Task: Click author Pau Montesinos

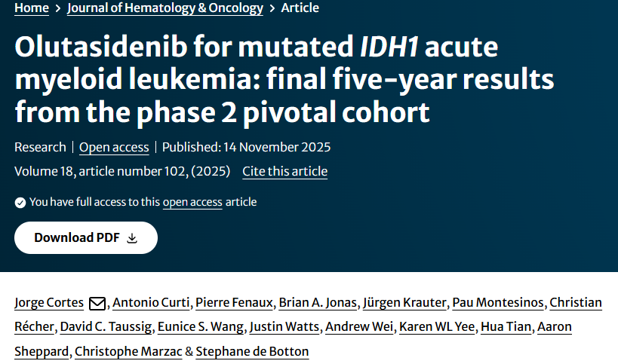Action: pyautogui.click(x=497, y=303)
